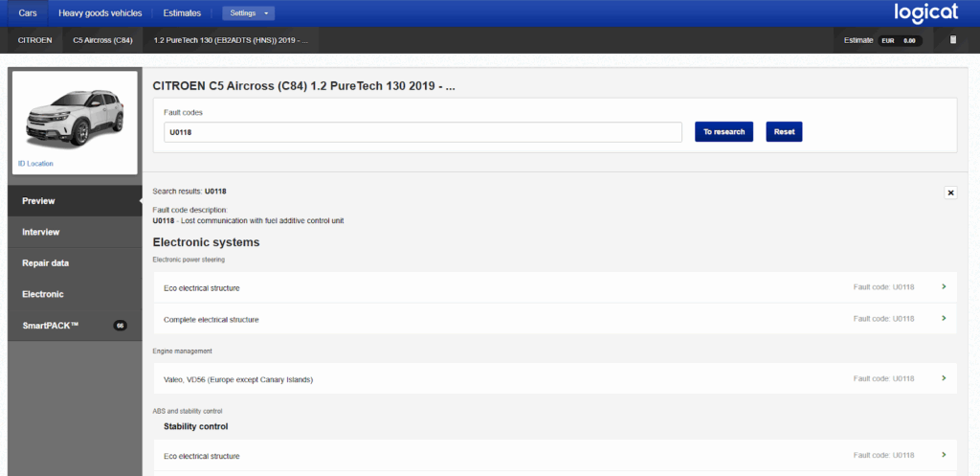The width and height of the screenshot is (980, 476).
Task: Open the ID Location link
Action: pyautogui.click(x=35, y=164)
